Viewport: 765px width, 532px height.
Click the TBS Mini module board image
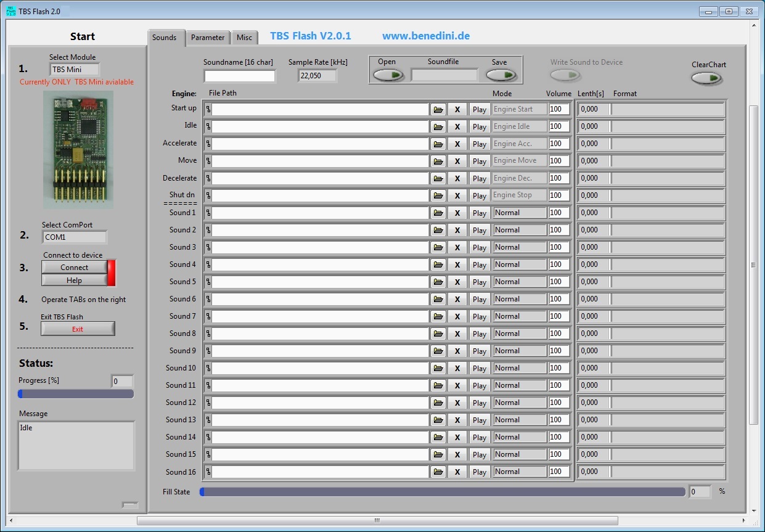(x=78, y=150)
